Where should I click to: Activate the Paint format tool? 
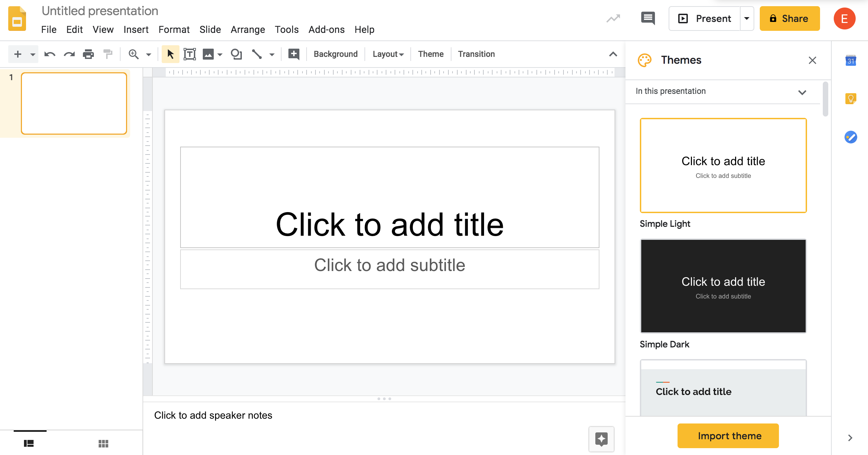pyautogui.click(x=108, y=54)
